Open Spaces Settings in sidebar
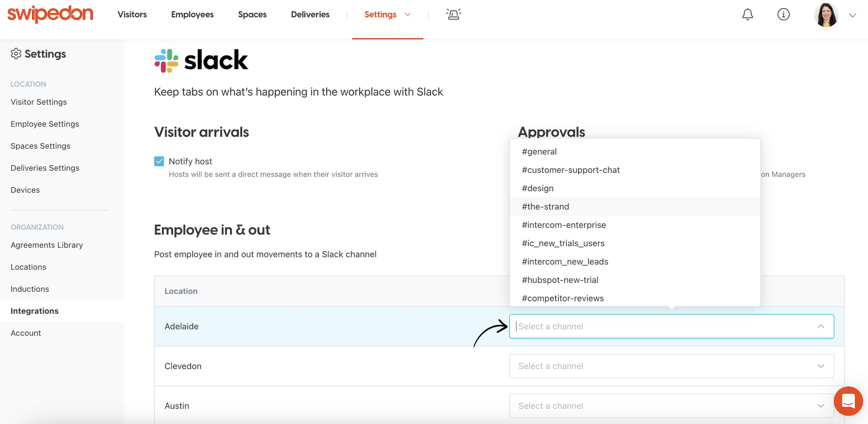The height and width of the screenshot is (424, 868). tap(41, 146)
